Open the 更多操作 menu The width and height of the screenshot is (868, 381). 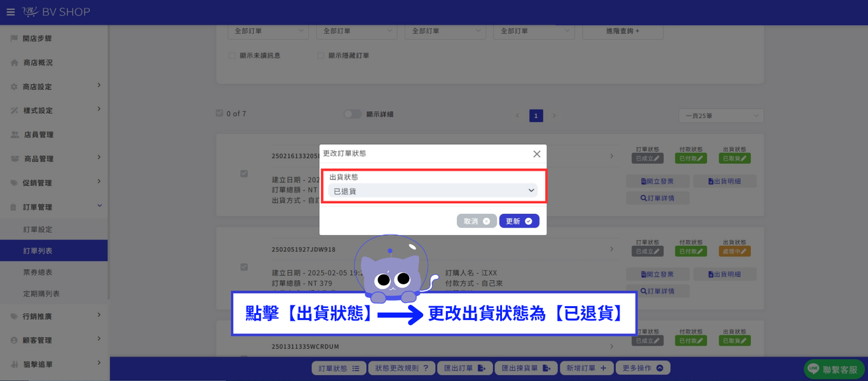(643, 368)
